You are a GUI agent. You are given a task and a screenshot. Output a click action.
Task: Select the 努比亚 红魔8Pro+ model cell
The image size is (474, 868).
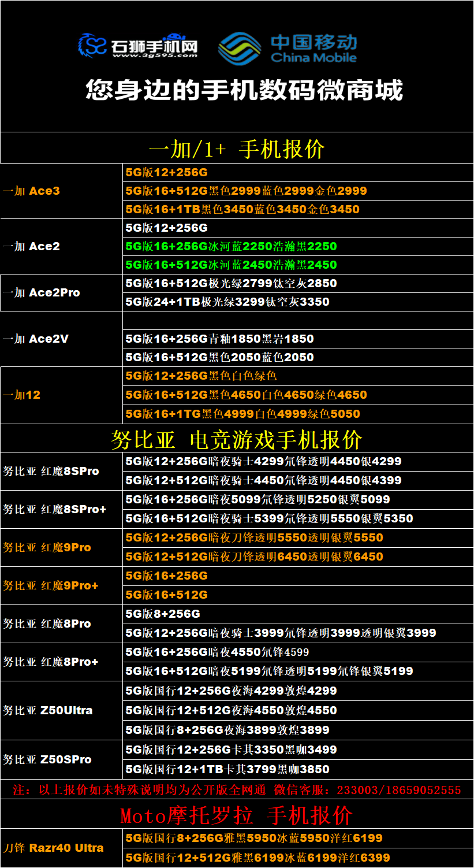(61, 662)
